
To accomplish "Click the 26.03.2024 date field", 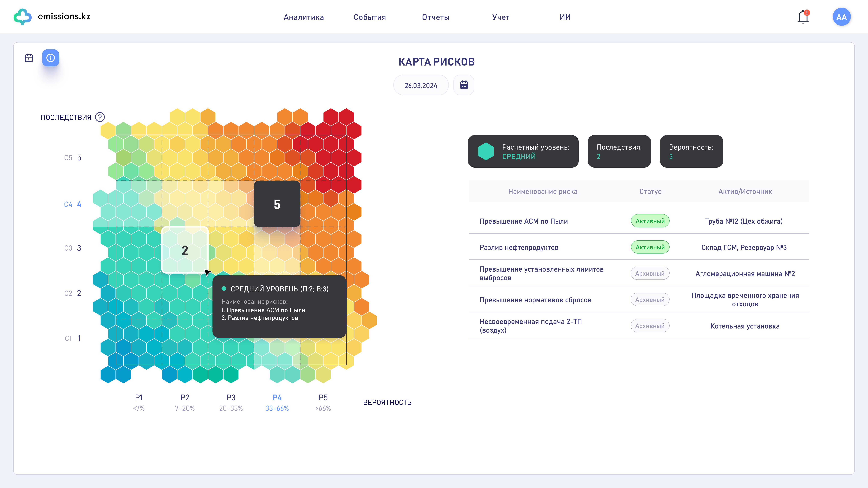I will (x=421, y=86).
